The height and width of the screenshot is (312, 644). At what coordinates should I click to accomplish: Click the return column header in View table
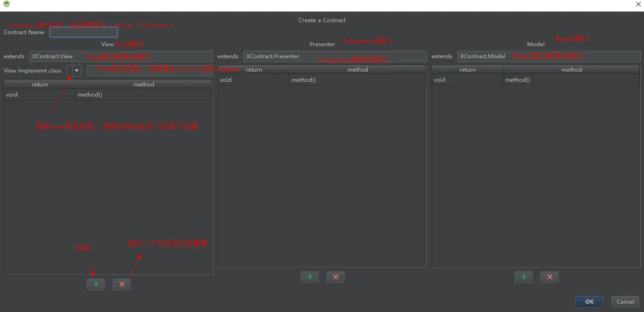pyautogui.click(x=40, y=85)
